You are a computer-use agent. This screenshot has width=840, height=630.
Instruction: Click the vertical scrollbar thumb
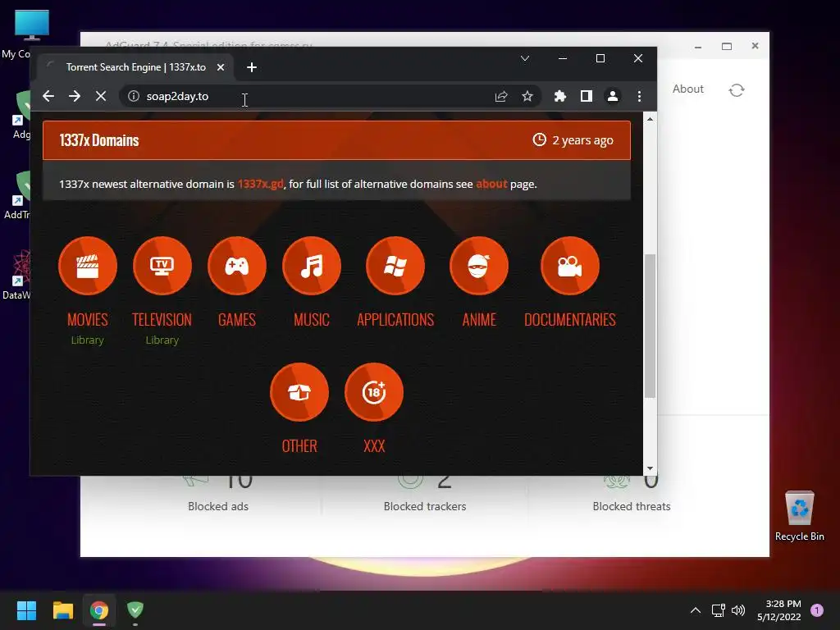click(650, 326)
